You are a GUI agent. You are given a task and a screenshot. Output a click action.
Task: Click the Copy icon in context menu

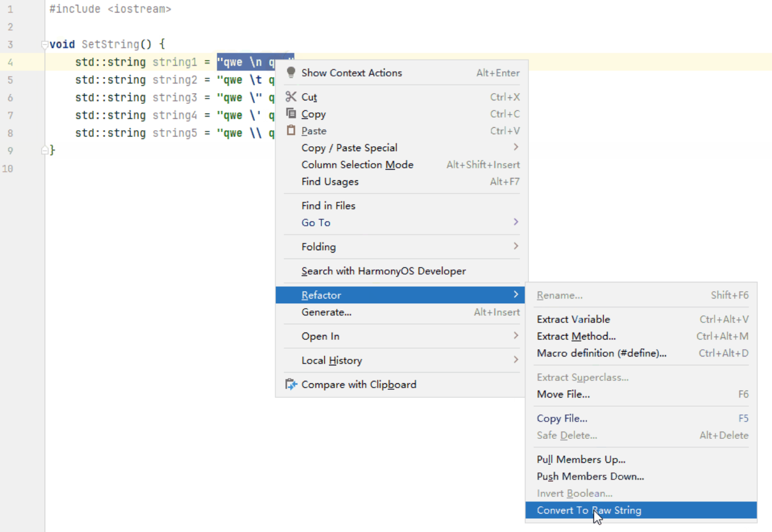coord(291,113)
